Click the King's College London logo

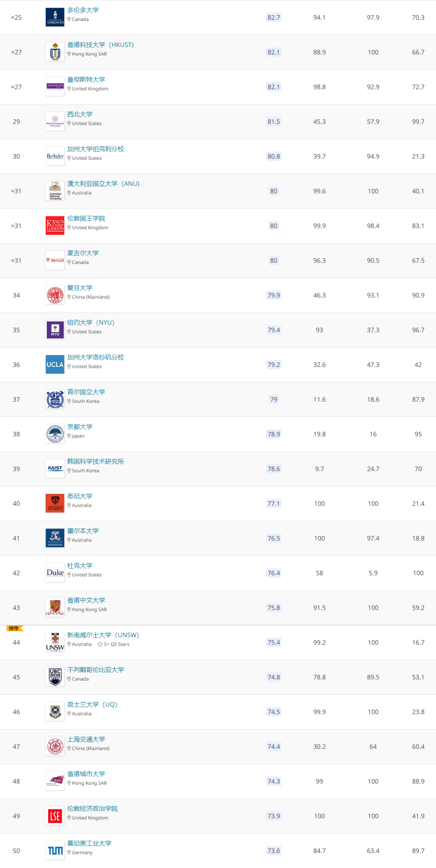point(55,225)
